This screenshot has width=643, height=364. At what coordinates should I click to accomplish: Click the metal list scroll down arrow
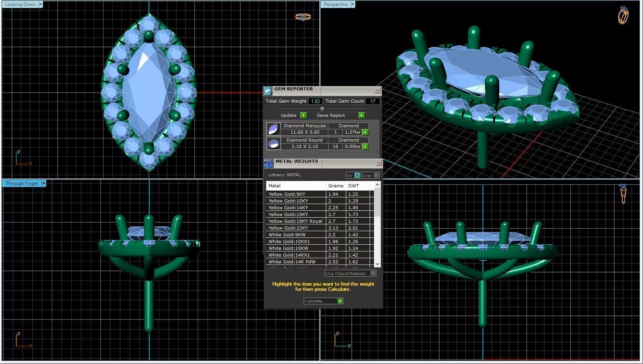pyautogui.click(x=377, y=264)
